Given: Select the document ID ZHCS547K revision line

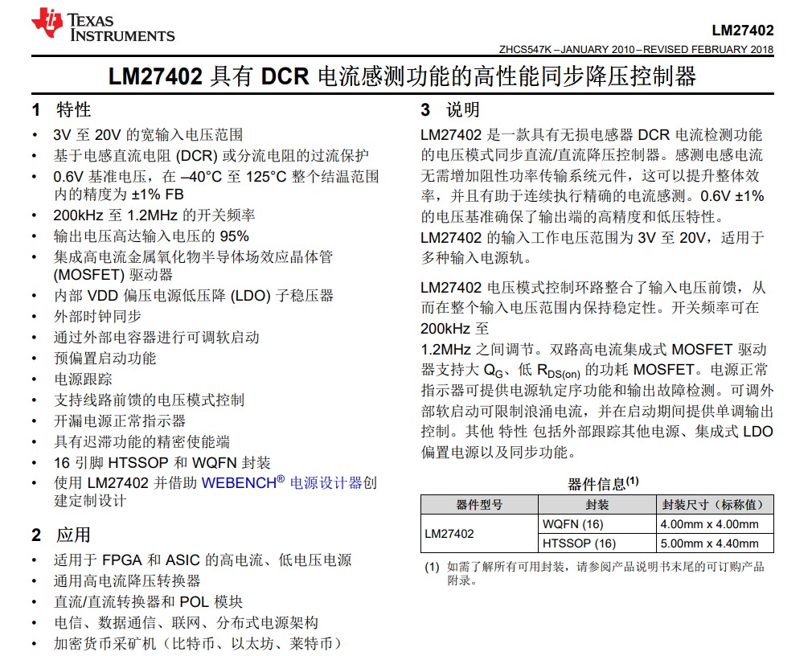Looking at the screenshot, I should [636, 49].
